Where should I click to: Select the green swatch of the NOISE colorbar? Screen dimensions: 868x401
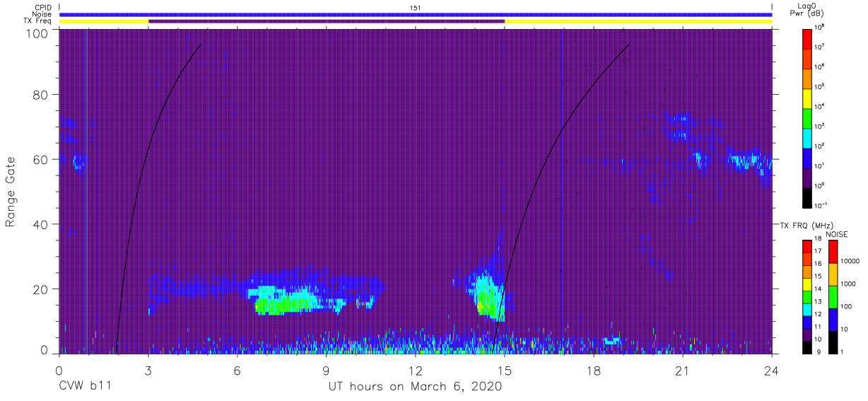pyautogui.click(x=833, y=296)
